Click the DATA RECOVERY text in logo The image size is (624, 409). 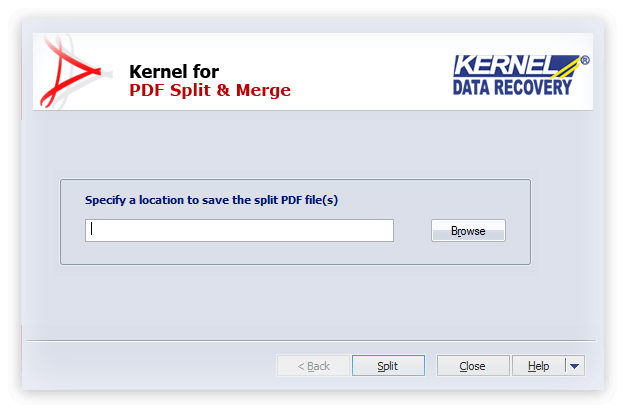[x=512, y=87]
